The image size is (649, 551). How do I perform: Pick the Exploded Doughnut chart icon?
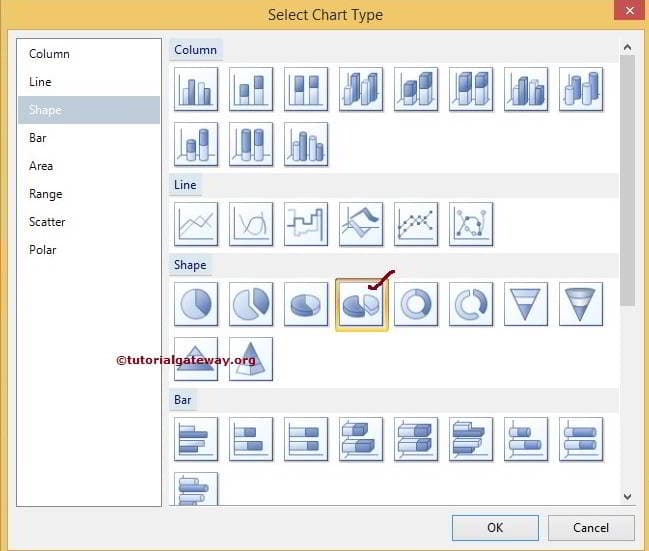click(471, 304)
